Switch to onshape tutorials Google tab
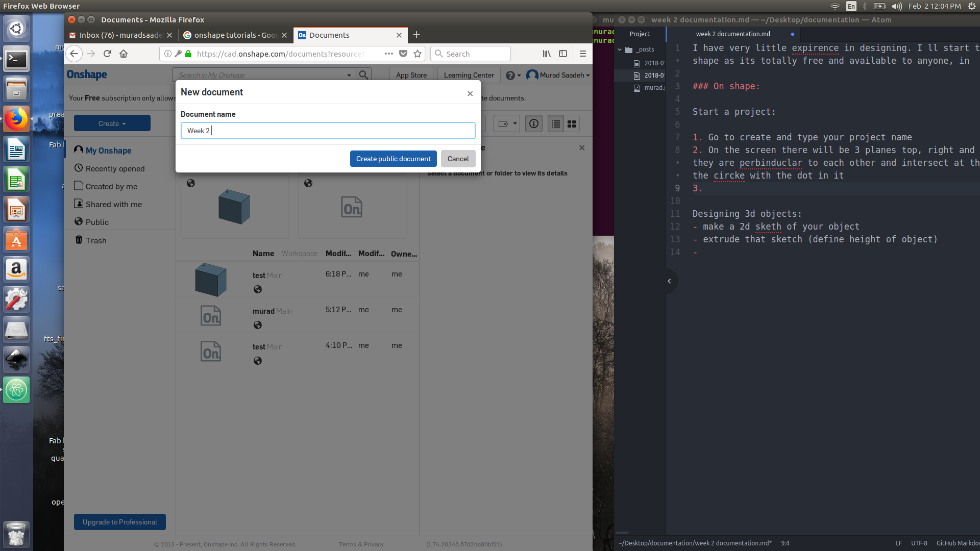The image size is (980, 551). [x=235, y=35]
